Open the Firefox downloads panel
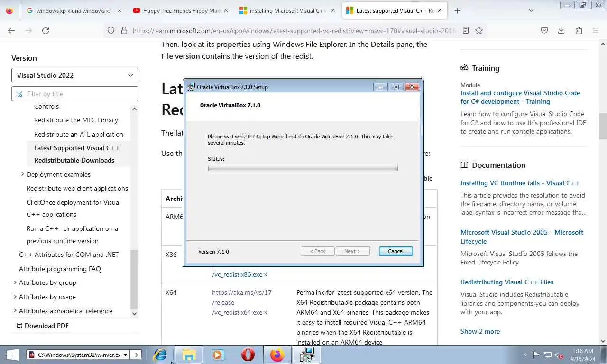 [x=561, y=30]
